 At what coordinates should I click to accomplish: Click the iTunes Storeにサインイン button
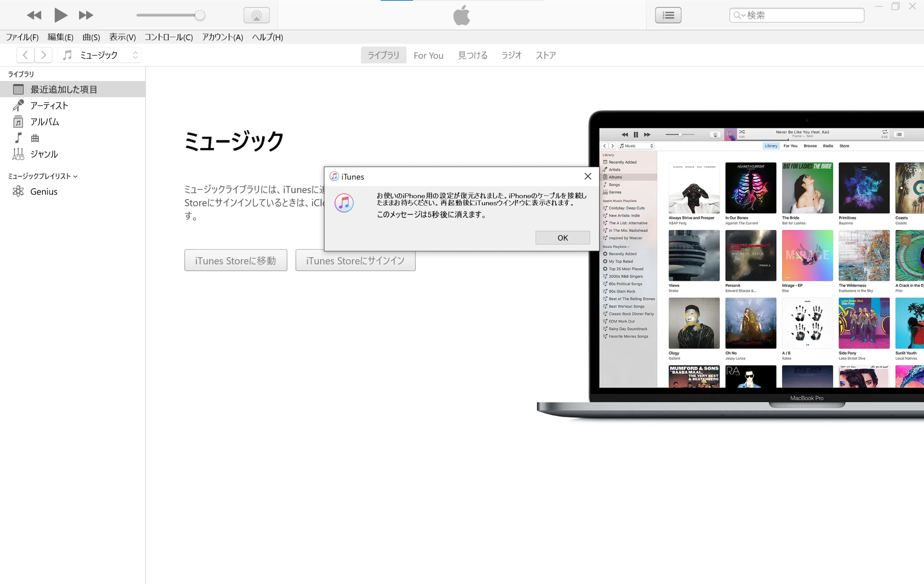point(355,260)
